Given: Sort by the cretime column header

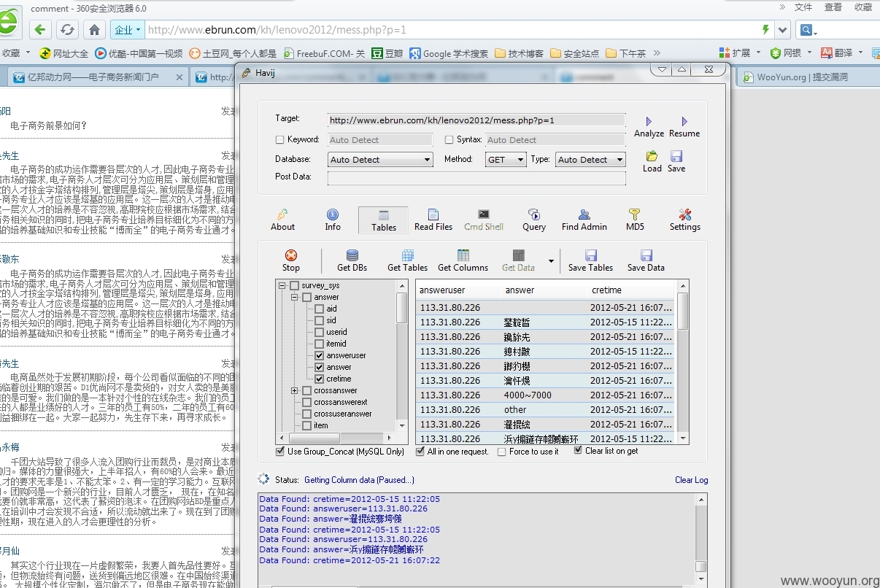Looking at the screenshot, I should (632, 290).
